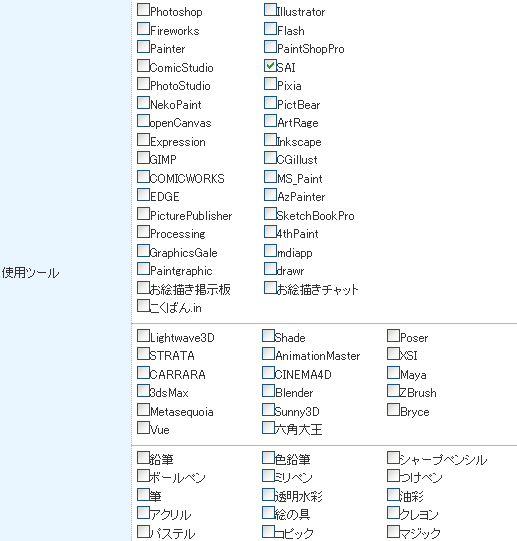517x541 pixels.
Task: Tick the Maya checkbox
Action: point(393,372)
